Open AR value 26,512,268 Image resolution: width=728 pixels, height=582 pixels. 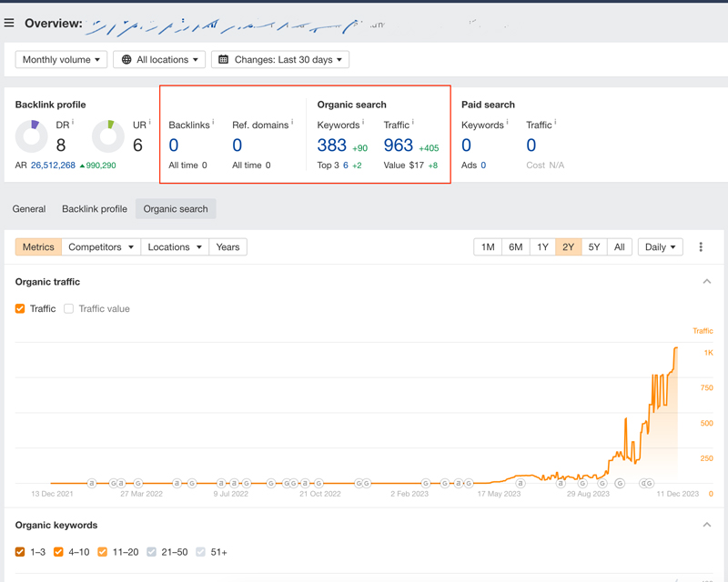click(53, 166)
